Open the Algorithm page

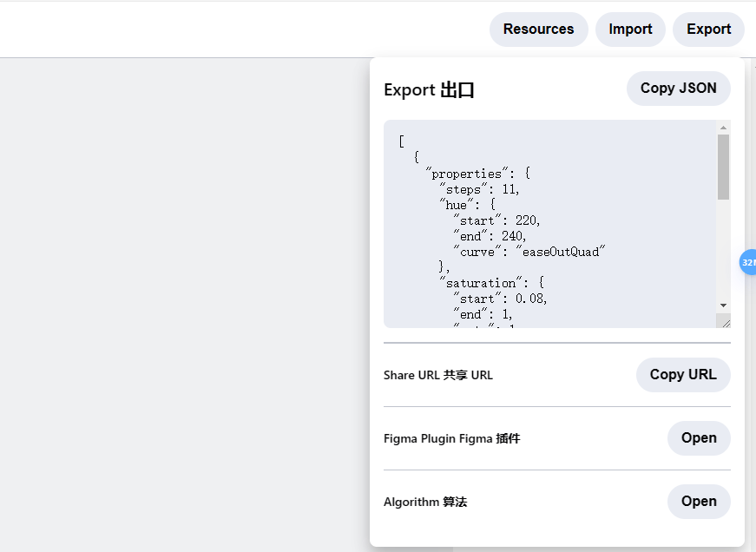698,502
